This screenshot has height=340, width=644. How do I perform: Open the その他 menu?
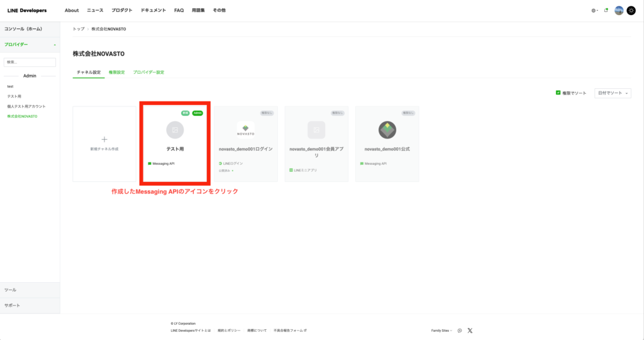coord(219,10)
